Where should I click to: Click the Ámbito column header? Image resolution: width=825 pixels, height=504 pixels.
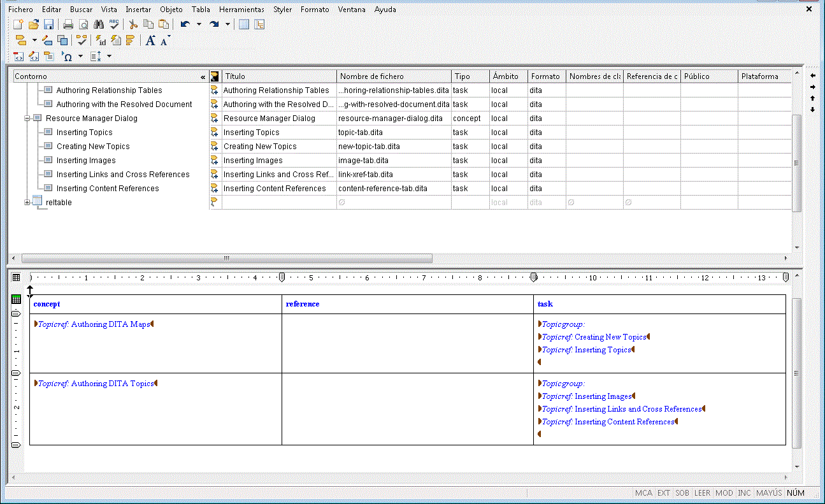[x=508, y=76]
